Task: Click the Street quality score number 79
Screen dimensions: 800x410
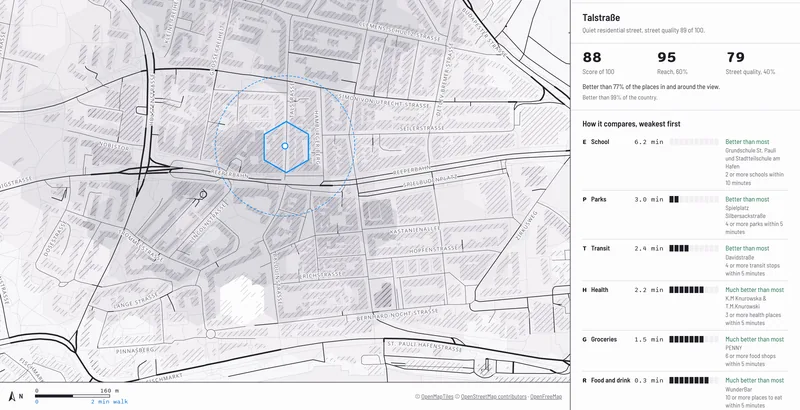Action: (735, 57)
